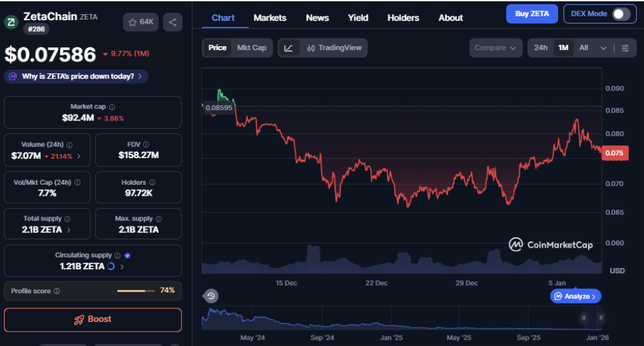Click left range handle on mini timeline
644x346 pixels.
click(x=584, y=317)
